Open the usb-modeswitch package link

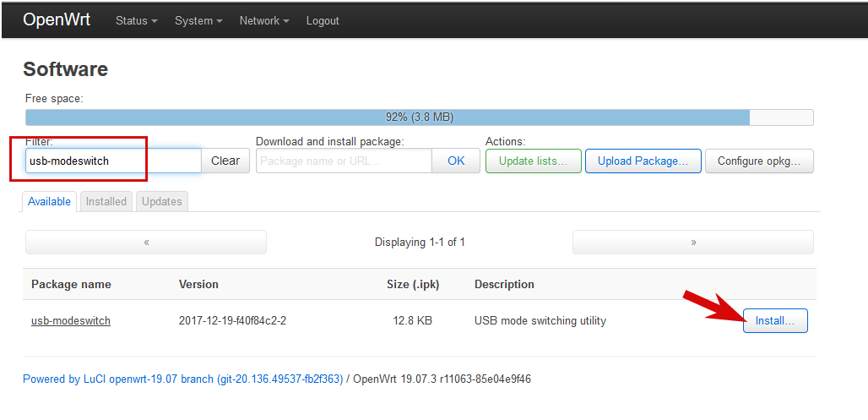[71, 321]
